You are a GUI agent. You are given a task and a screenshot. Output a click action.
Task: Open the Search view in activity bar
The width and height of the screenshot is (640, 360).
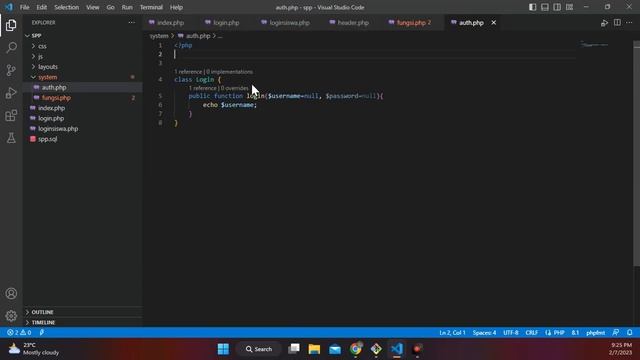(x=11, y=48)
